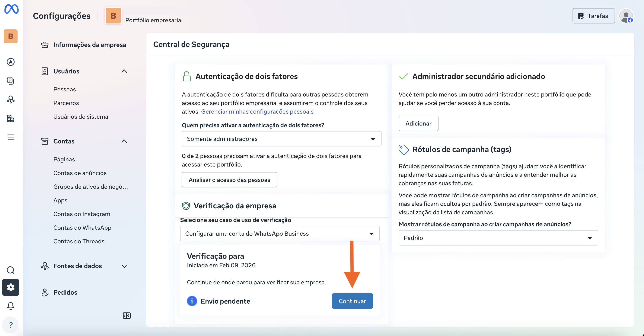This screenshot has width=644, height=336.
Task: Click the help question mark icon
Action: click(x=10, y=325)
